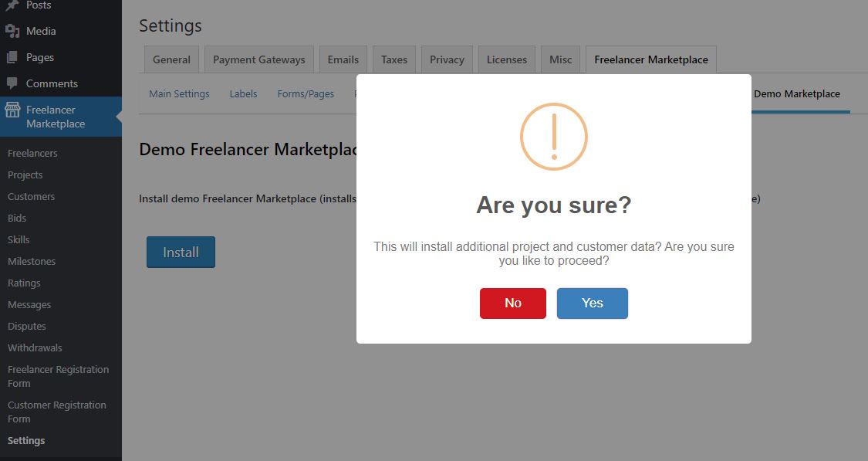Click the Comments bubble icon

pos(12,83)
